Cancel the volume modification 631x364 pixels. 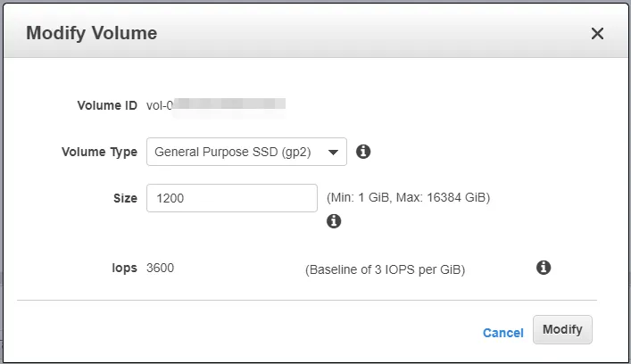pos(503,333)
